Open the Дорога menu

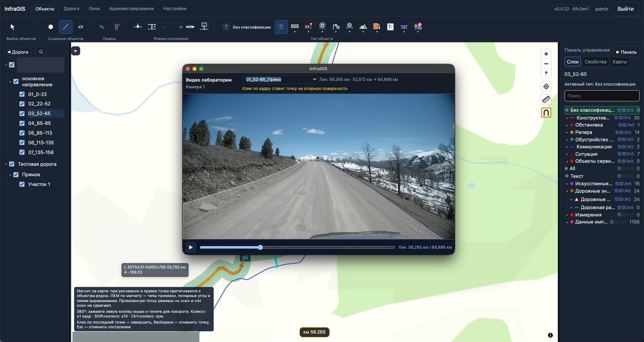(x=71, y=8)
